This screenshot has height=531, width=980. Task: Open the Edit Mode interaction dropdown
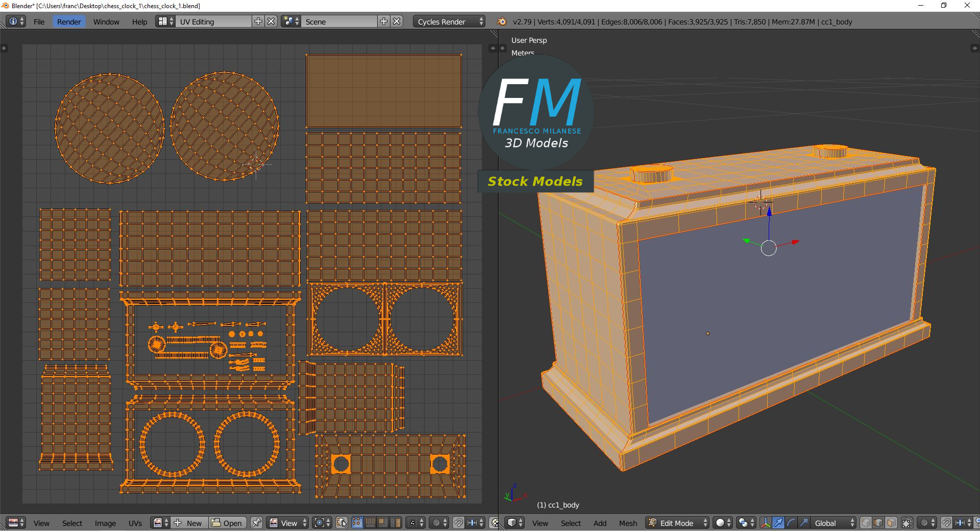click(678, 523)
